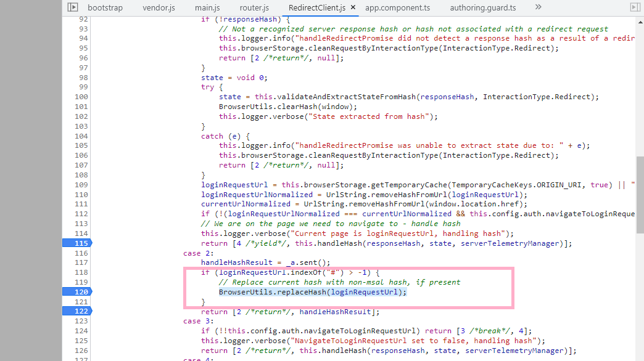Open the main.js tab

click(x=207, y=8)
